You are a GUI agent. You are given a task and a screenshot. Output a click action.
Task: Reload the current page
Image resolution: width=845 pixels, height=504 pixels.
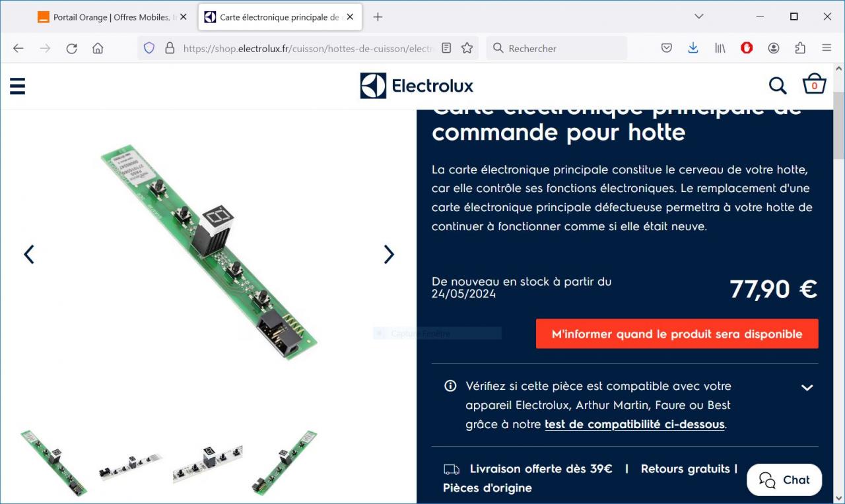pyautogui.click(x=71, y=48)
